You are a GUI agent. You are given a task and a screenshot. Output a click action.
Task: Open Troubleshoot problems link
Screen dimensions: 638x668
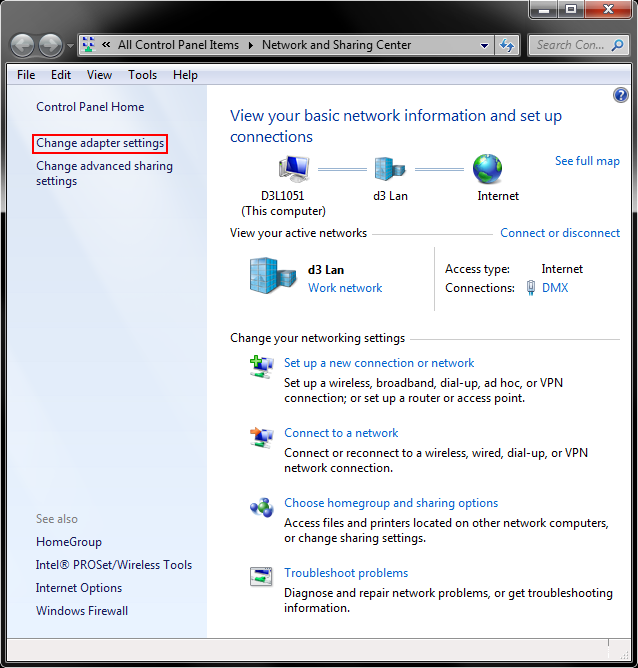pos(346,573)
